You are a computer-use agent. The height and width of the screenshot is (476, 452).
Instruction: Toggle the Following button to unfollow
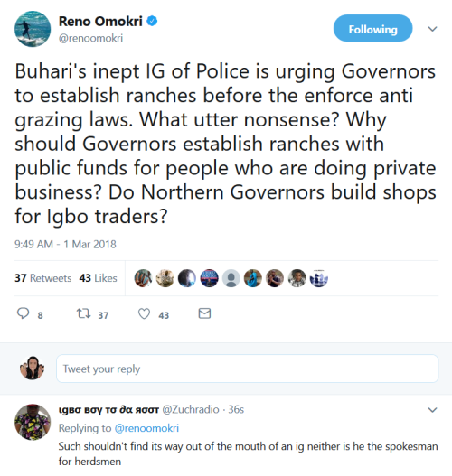(372, 28)
